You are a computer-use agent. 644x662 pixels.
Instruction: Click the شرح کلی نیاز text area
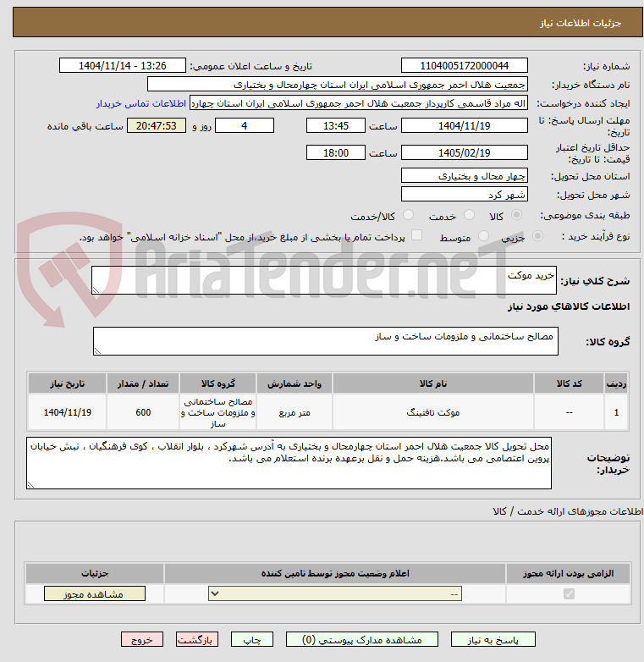(324, 280)
